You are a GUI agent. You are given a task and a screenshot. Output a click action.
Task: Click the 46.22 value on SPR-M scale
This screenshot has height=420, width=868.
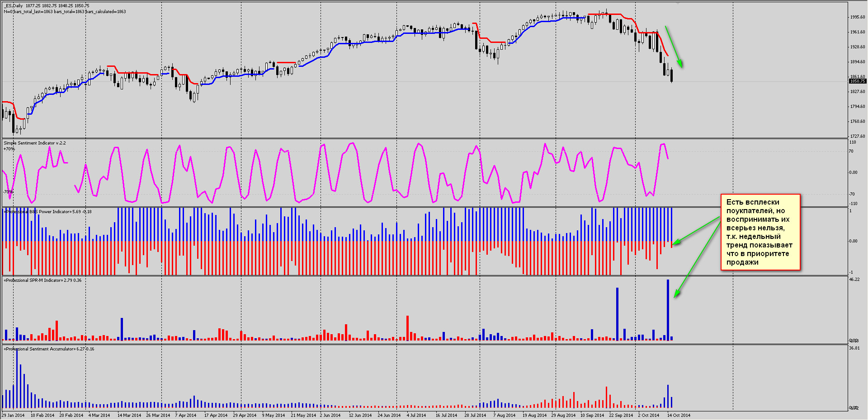(854, 280)
